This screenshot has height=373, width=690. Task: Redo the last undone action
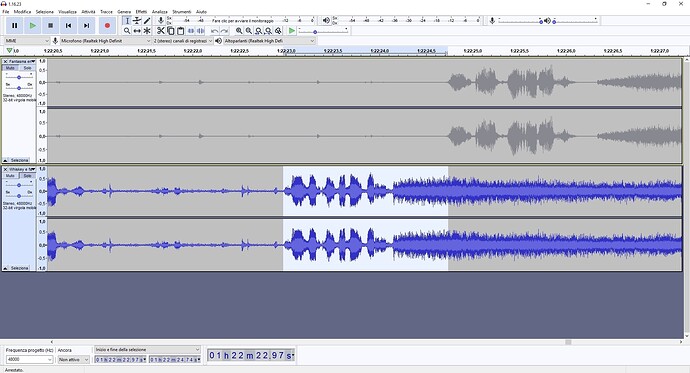[224, 31]
